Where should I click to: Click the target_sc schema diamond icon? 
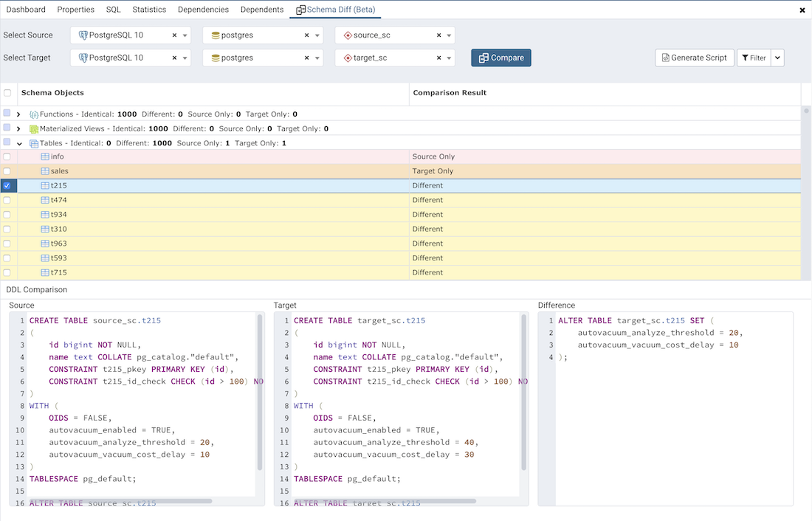coord(348,58)
